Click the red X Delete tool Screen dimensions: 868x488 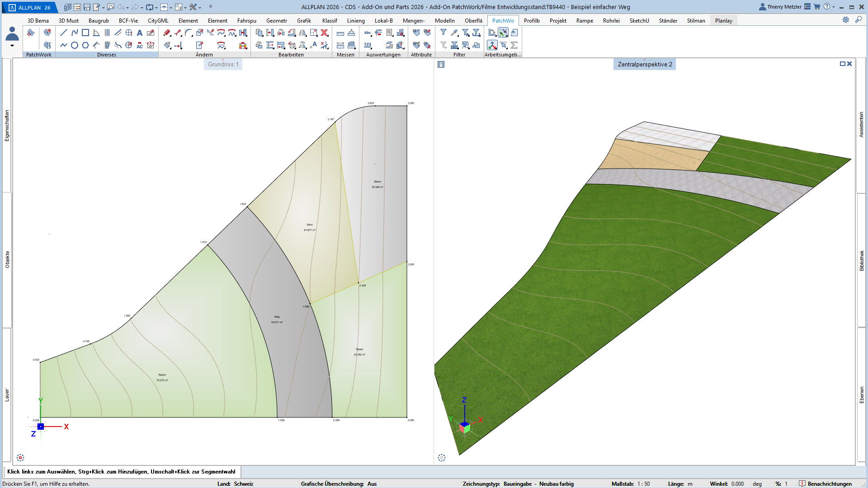[x=324, y=33]
